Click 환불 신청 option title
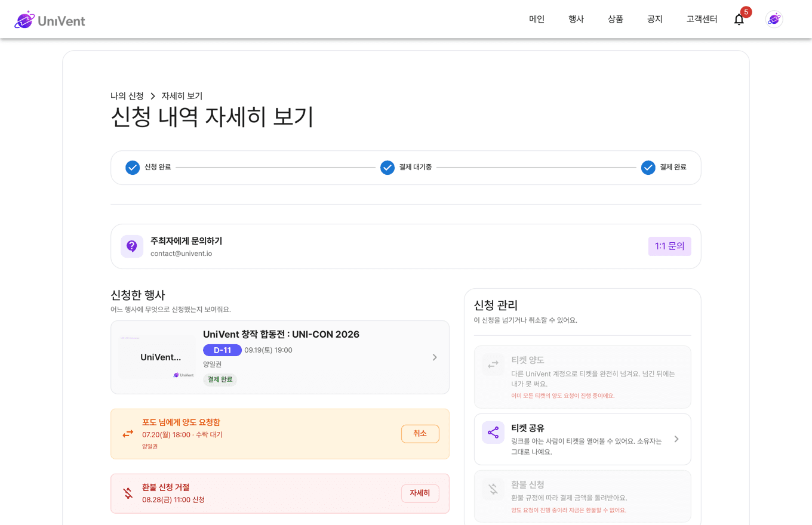The height and width of the screenshot is (525, 812). 528,484
